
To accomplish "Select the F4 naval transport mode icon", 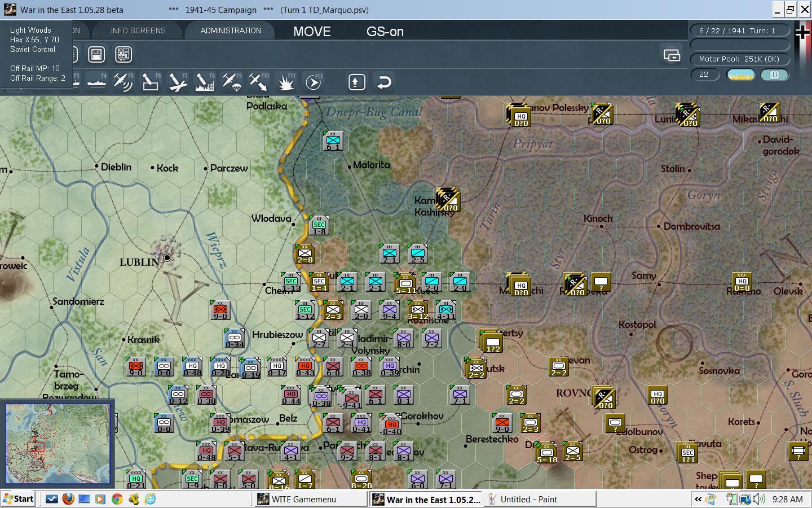I will (96, 82).
